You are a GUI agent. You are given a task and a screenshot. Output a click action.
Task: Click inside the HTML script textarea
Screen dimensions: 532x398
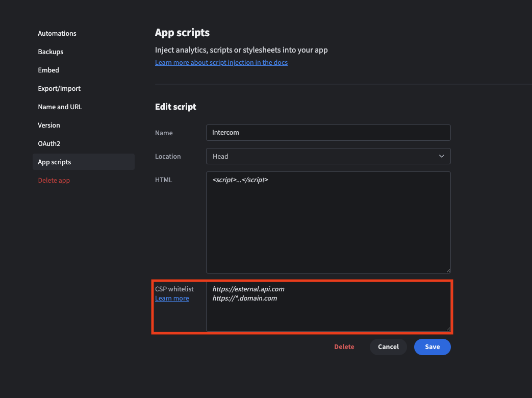[328, 222]
